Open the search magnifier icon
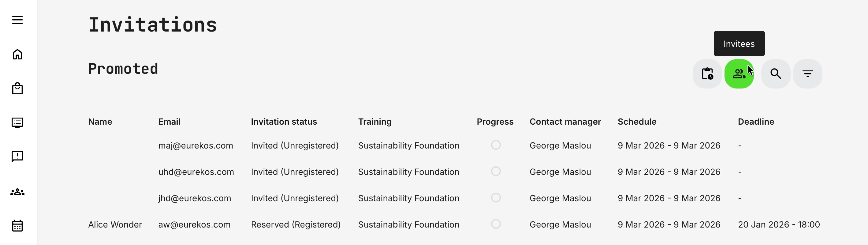This screenshot has height=245, width=868. (x=776, y=74)
